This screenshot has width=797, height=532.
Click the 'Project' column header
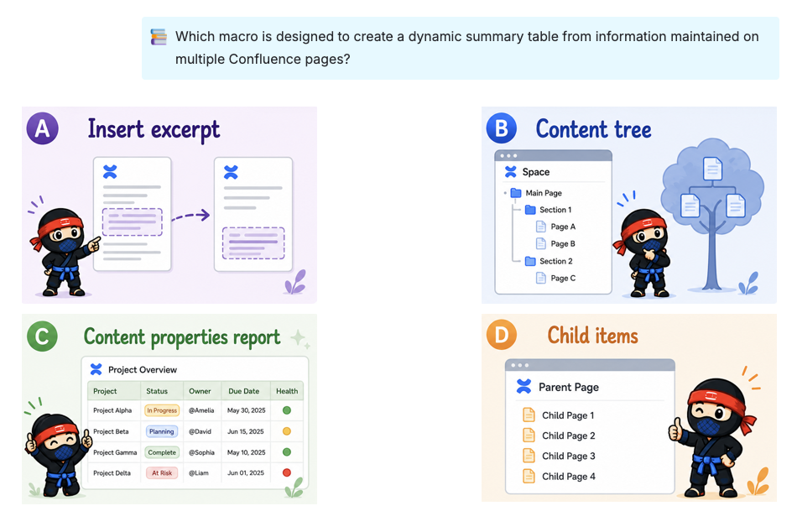coord(105,391)
